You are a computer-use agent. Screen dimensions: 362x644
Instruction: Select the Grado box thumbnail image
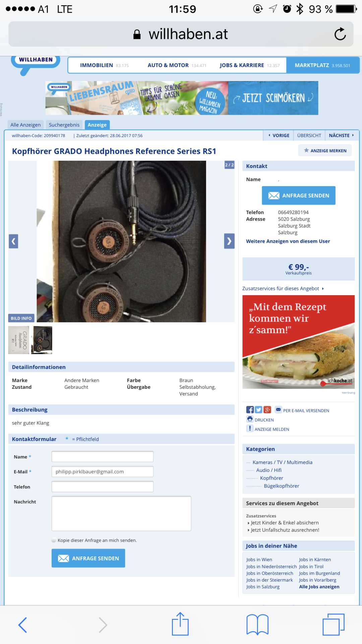[18, 340]
